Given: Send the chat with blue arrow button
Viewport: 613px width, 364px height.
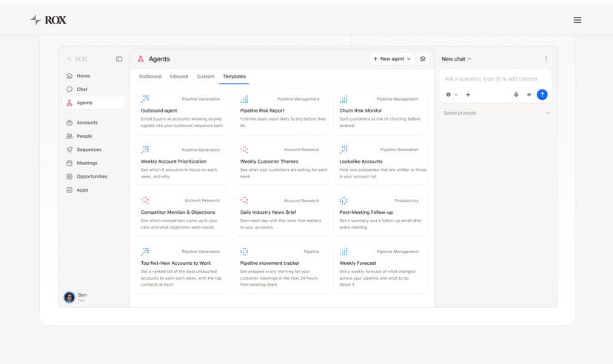Looking at the screenshot, I should (542, 95).
